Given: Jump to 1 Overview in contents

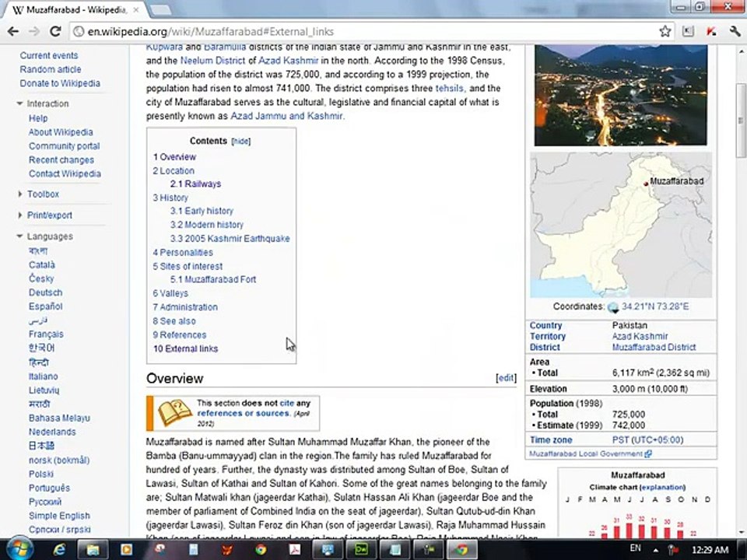Looking at the screenshot, I should (x=174, y=156).
